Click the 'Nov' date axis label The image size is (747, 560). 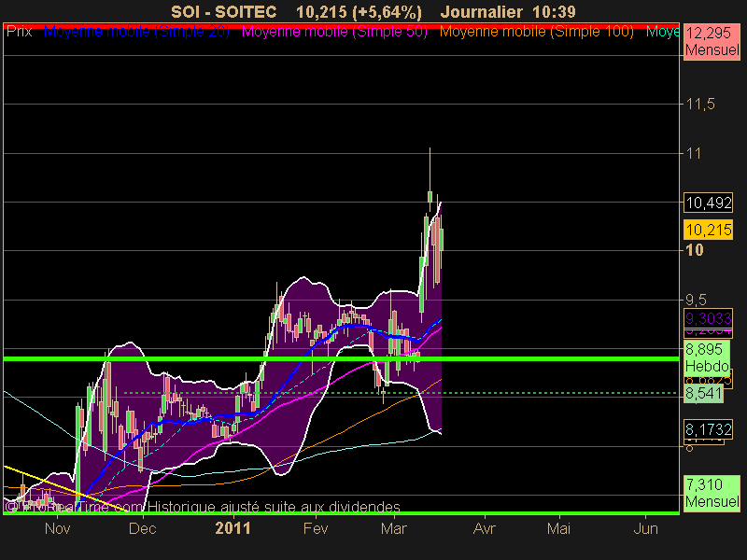tap(58, 528)
